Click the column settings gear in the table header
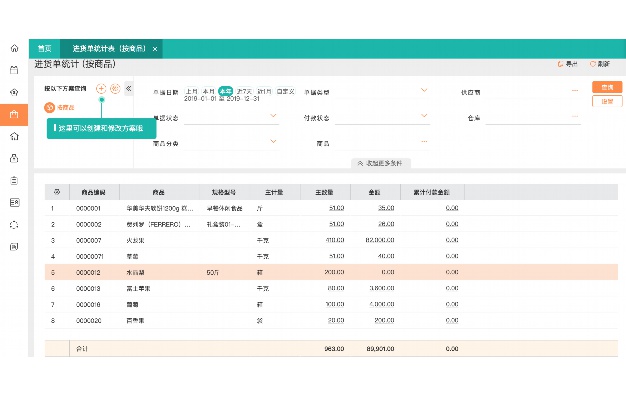 [x=57, y=192]
